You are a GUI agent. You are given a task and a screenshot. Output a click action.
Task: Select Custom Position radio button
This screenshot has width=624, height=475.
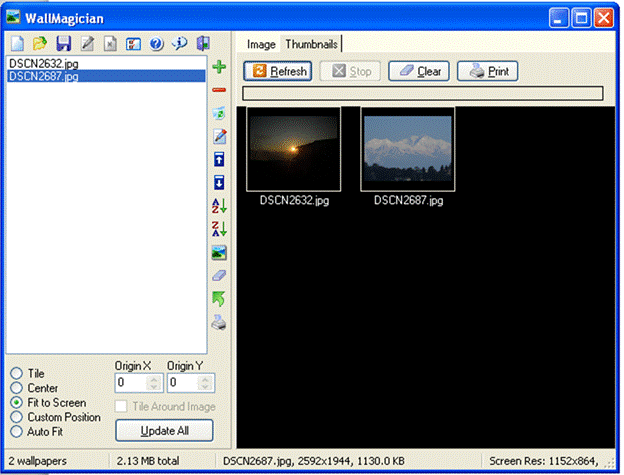[x=16, y=417]
